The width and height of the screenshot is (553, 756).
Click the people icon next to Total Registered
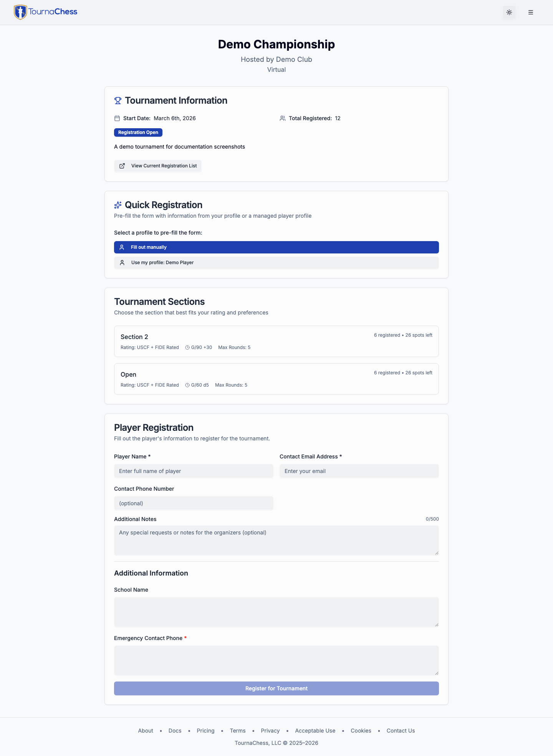point(283,118)
